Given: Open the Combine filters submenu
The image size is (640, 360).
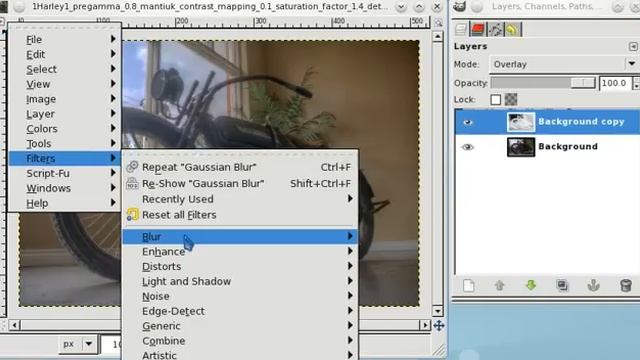Looking at the screenshot, I should click(x=240, y=341).
